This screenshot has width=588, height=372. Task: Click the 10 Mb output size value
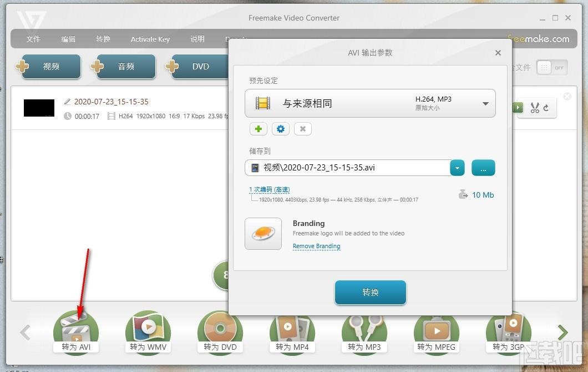point(483,195)
